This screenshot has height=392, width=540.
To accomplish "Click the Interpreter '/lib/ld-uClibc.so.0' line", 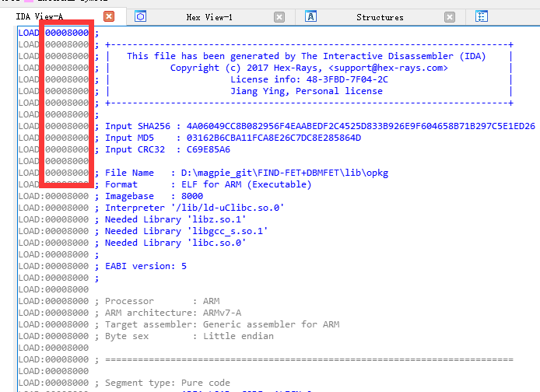I will point(195,208).
